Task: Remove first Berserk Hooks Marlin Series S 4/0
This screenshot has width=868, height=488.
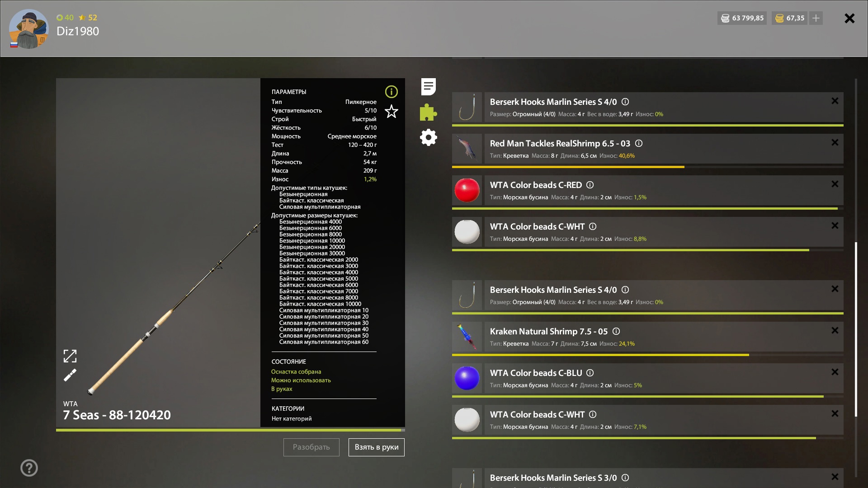Action: tap(835, 101)
